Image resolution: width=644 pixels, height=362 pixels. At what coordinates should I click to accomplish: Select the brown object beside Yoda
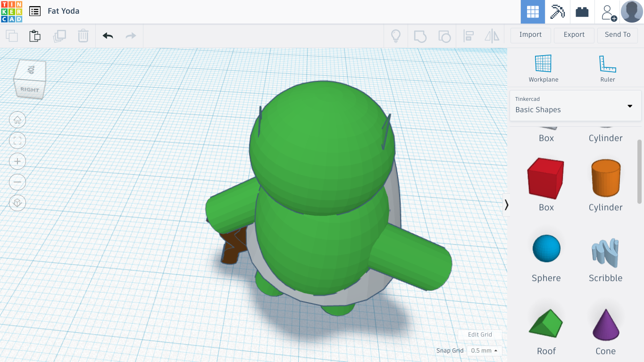tap(234, 247)
